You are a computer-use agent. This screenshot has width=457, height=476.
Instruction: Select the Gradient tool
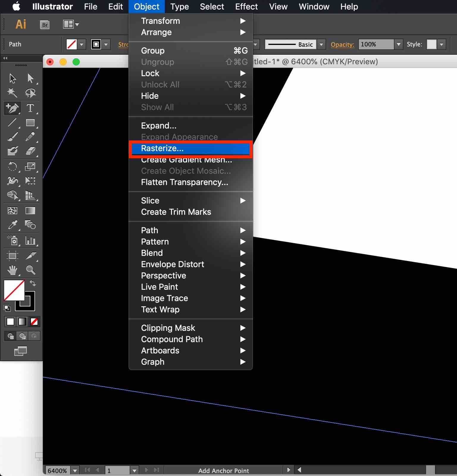tap(30, 211)
